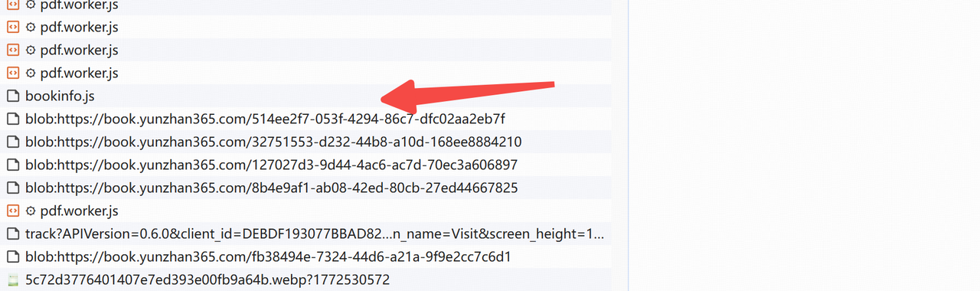Select the bookinfo.js request row
The image size is (980, 291).
pyautogui.click(x=305, y=96)
